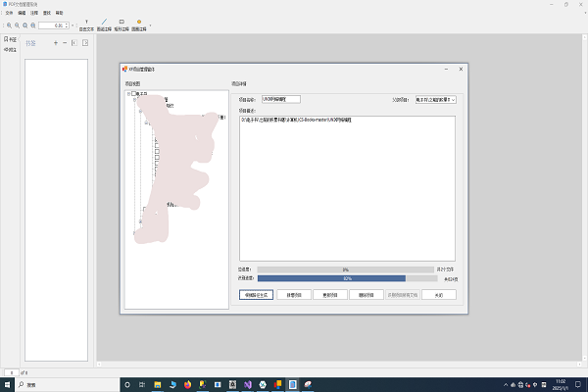
Task: Click the 根据路径生成 button
Action: click(256, 295)
